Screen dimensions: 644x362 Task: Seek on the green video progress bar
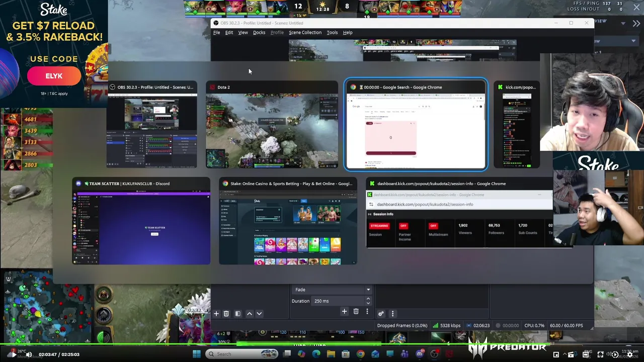coord(322,345)
